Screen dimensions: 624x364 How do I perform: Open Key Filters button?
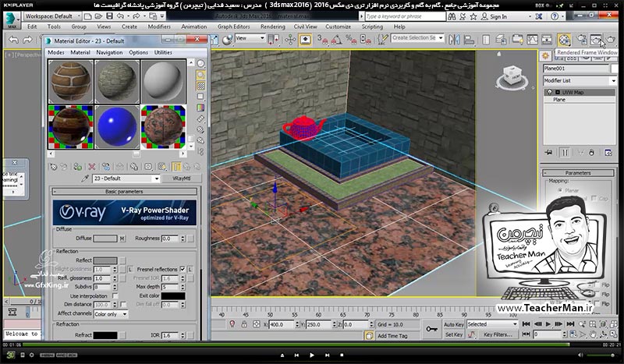pos(498,334)
